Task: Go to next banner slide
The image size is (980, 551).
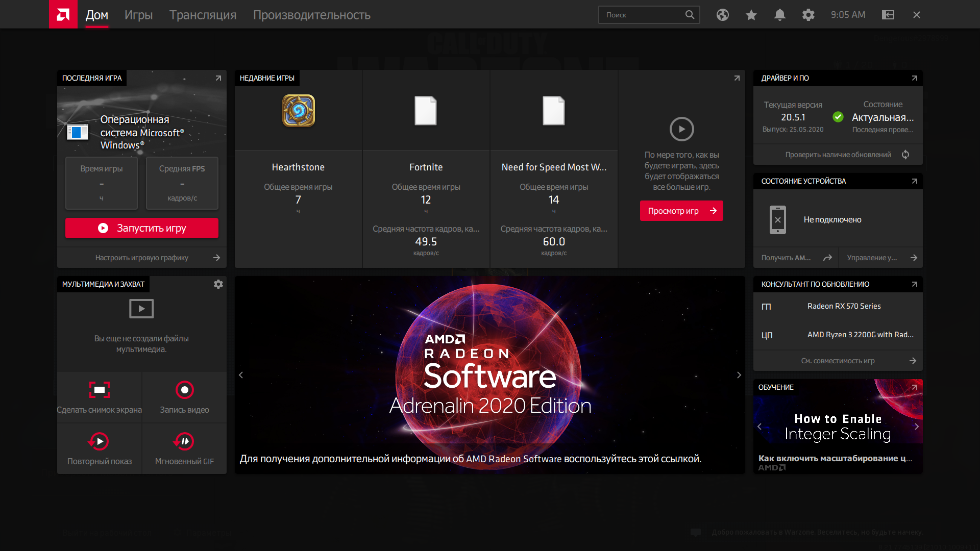Action: coord(739,375)
